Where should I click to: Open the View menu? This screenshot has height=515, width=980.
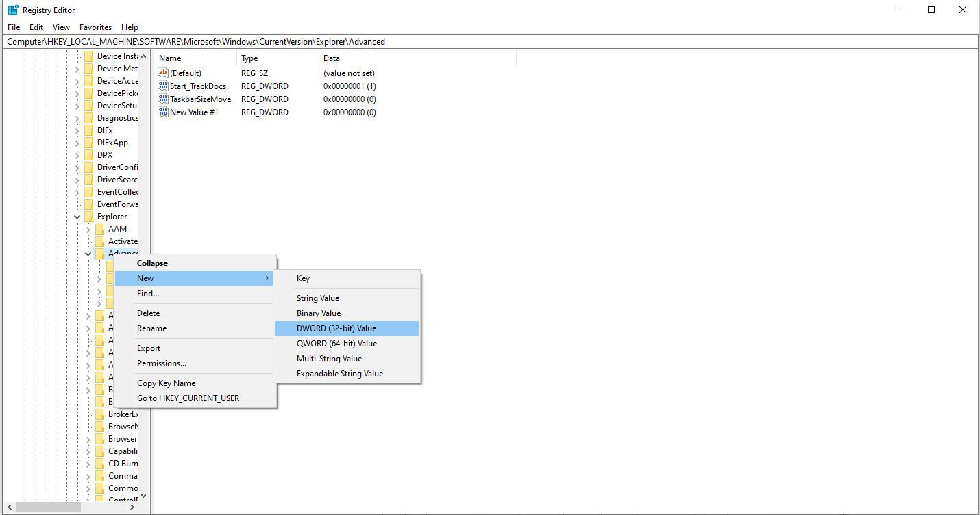[61, 27]
